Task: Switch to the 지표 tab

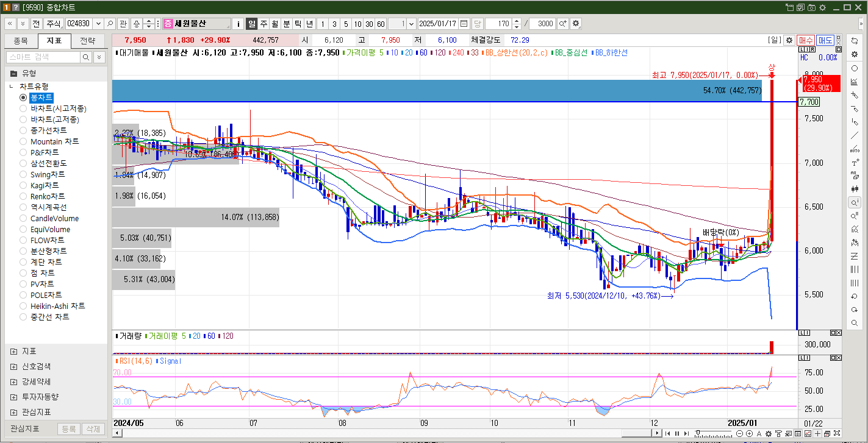Action: click(x=54, y=41)
